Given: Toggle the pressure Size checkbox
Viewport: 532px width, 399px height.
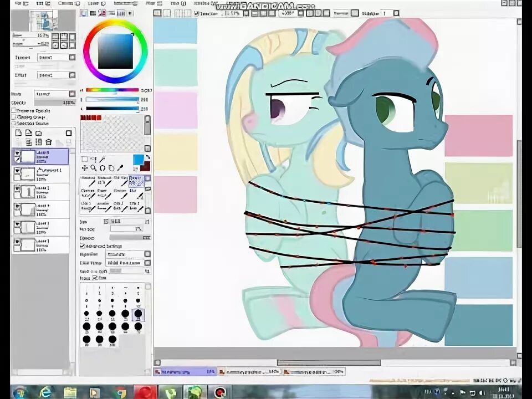Looking at the screenshot, I should click(95, 278).
